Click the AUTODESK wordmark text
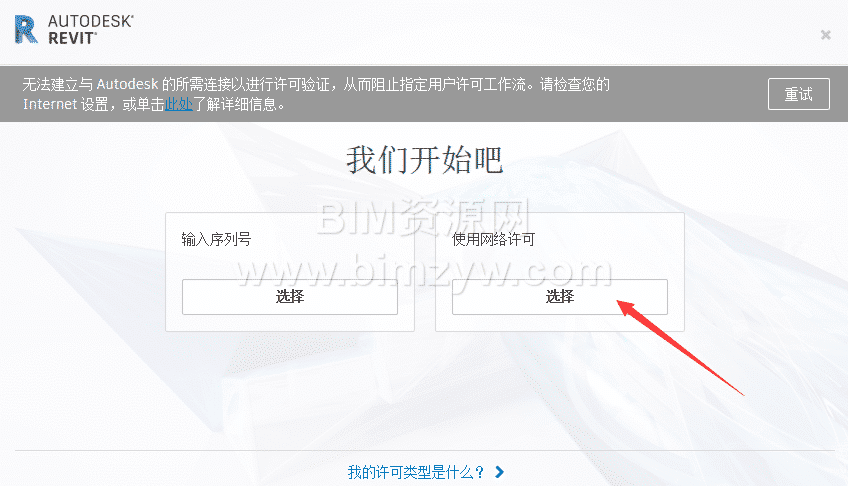This screenshot has height=486, width=848. [90, 22]
